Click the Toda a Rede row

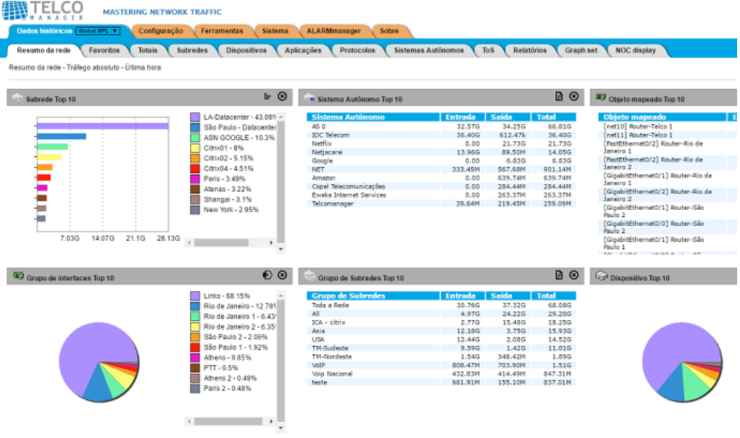(x=441, y=305)
